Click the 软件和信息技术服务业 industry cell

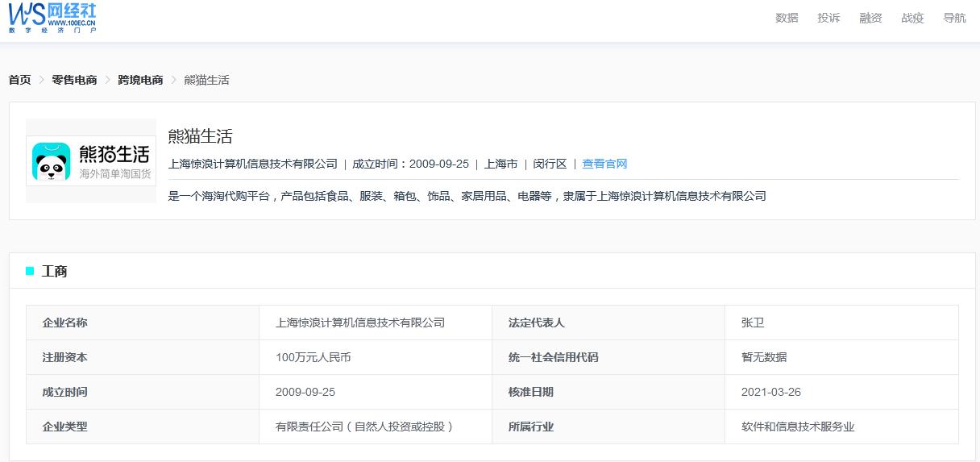click(797, 427)
